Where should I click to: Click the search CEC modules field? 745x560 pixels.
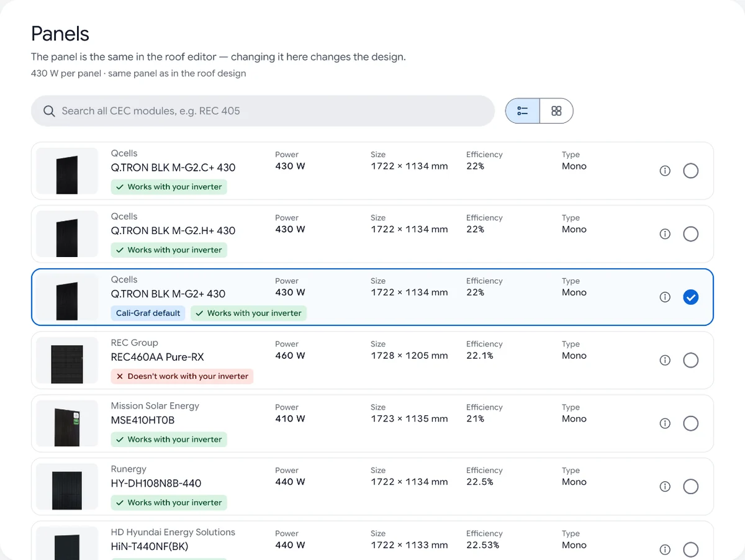click(263, 111)
